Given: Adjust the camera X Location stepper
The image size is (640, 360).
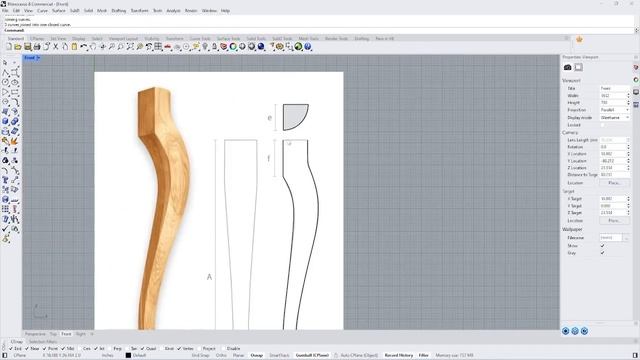Looking at the screenshot, I should pos(628,154).
